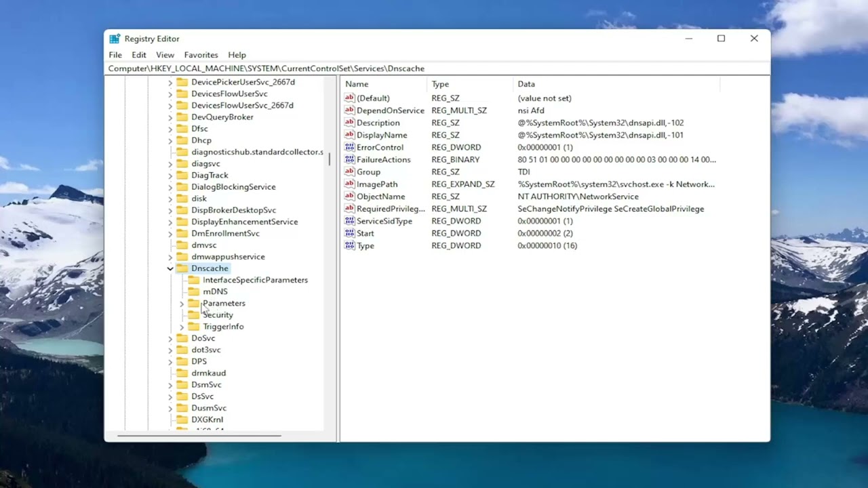This screenshot has height=488, width=868.
Task: Select the Security subkey
Action: (218, 315)
